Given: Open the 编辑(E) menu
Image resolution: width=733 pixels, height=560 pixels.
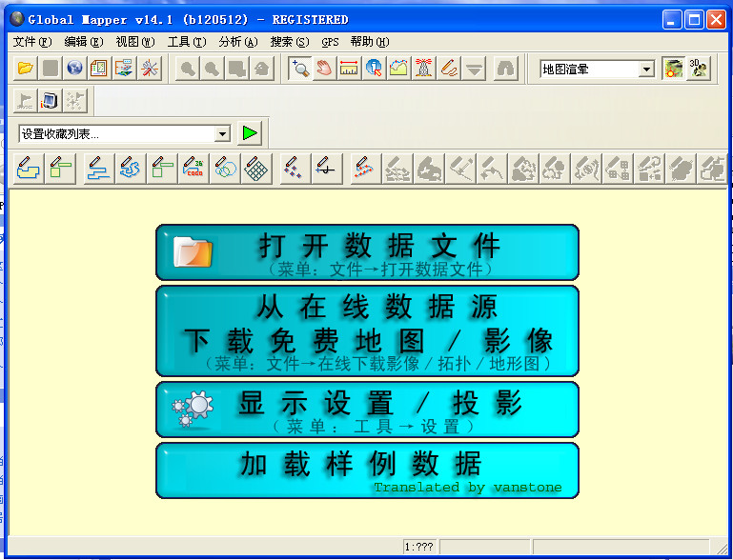Looking at the screenshot, I should (84, 42).
